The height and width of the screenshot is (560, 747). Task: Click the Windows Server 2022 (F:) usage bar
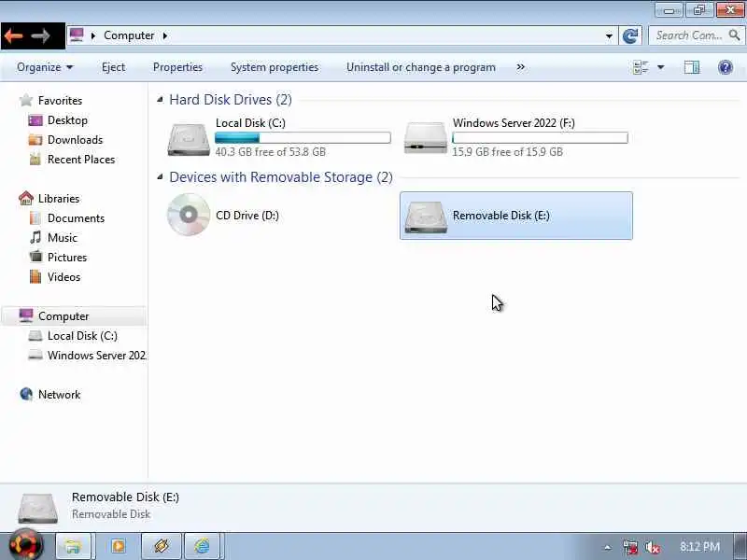(540, 138)
